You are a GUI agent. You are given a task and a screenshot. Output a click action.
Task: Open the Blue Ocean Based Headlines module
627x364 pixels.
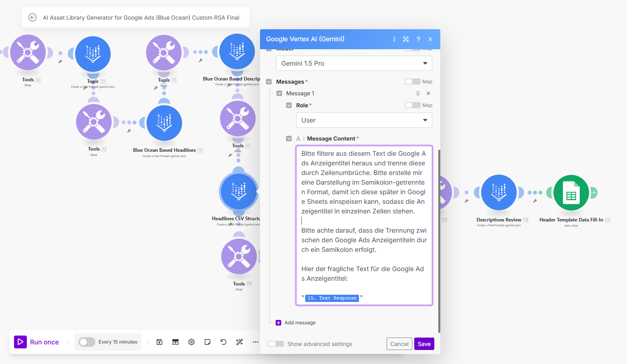click(x=164, y=123)
